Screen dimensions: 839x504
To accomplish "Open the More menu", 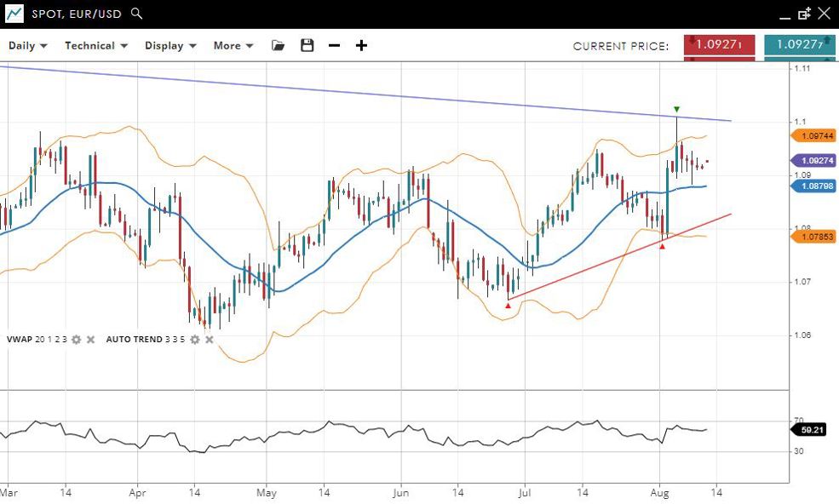I will [x=233, y=46].
